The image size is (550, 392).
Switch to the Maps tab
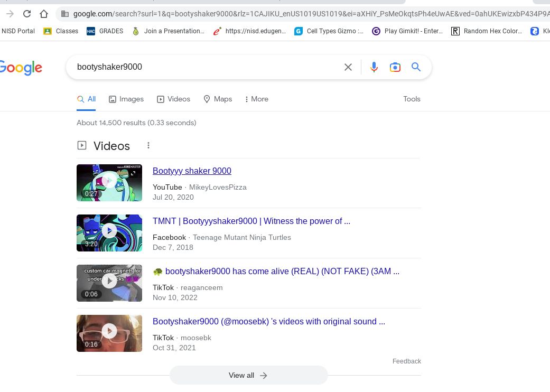(x=218, y=99)
